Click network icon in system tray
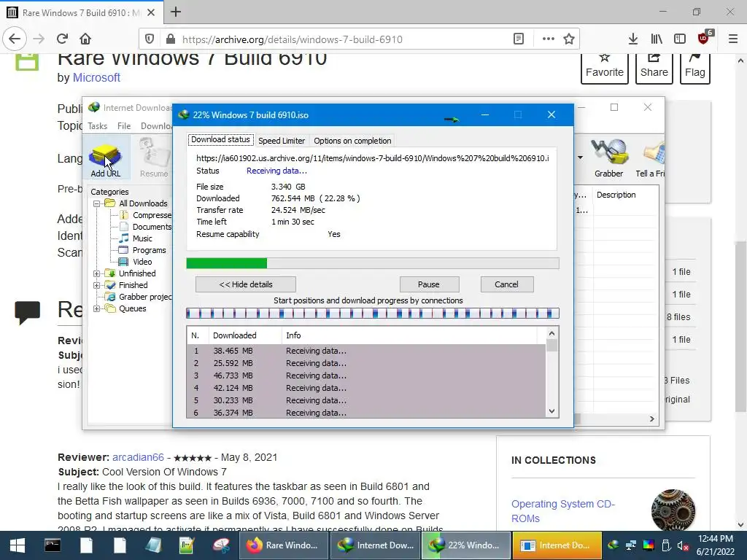This screenshot has height=560, width=747. (x=631, y=545)
